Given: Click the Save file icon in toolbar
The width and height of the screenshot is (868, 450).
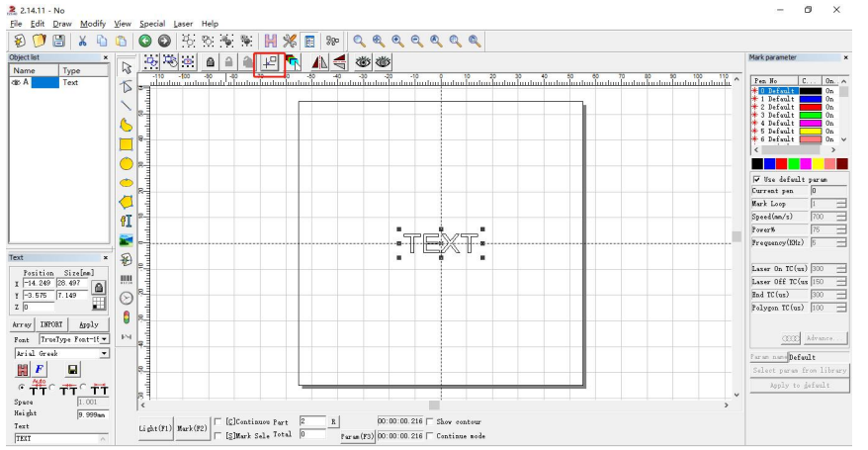Looking at the screenshot, I should [x=59, y=41].
